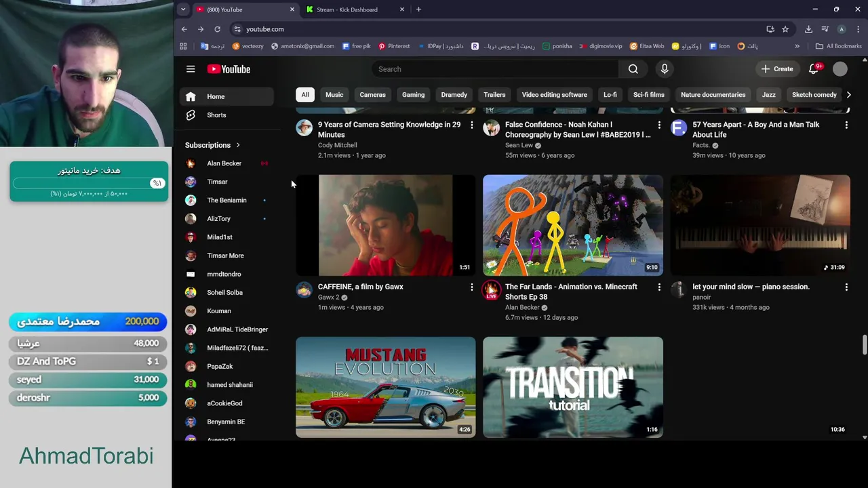Open Alan Becker subscription in sidebar
The width and height of the screenshot is (868, 488).
(x=226, y=163)
